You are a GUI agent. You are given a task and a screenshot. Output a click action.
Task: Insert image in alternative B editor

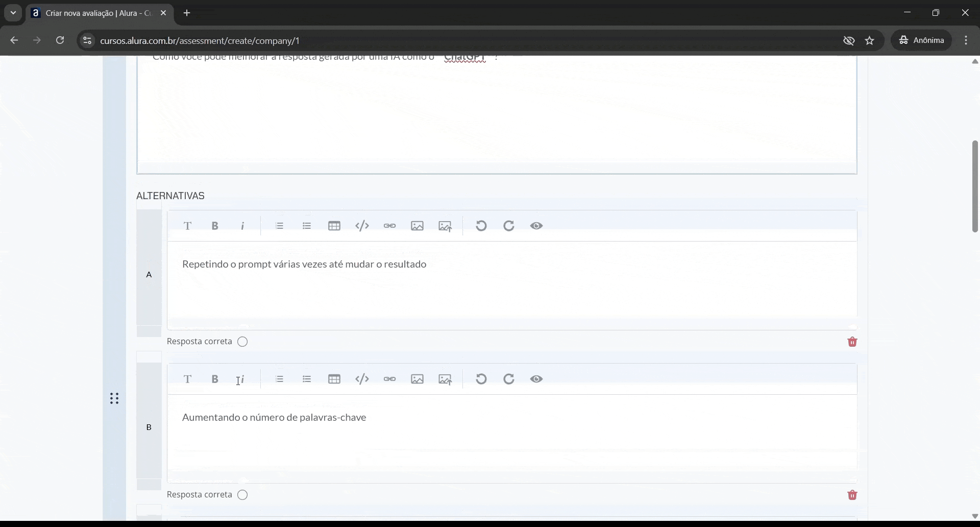pyautogui.click(x=417, y=379)
